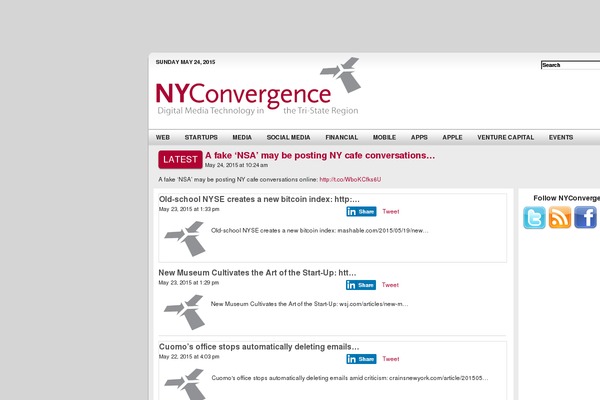The height and width of the screenshot is (400, 600).
Task: Tweet the Cuomo's office post
Action: click(x=391, y=359)
